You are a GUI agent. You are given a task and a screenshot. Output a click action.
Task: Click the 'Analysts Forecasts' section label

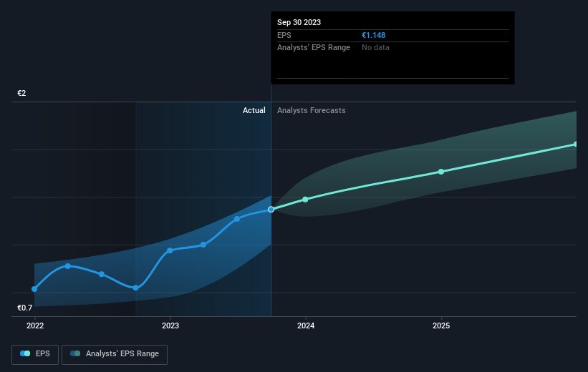coord(312,110)
